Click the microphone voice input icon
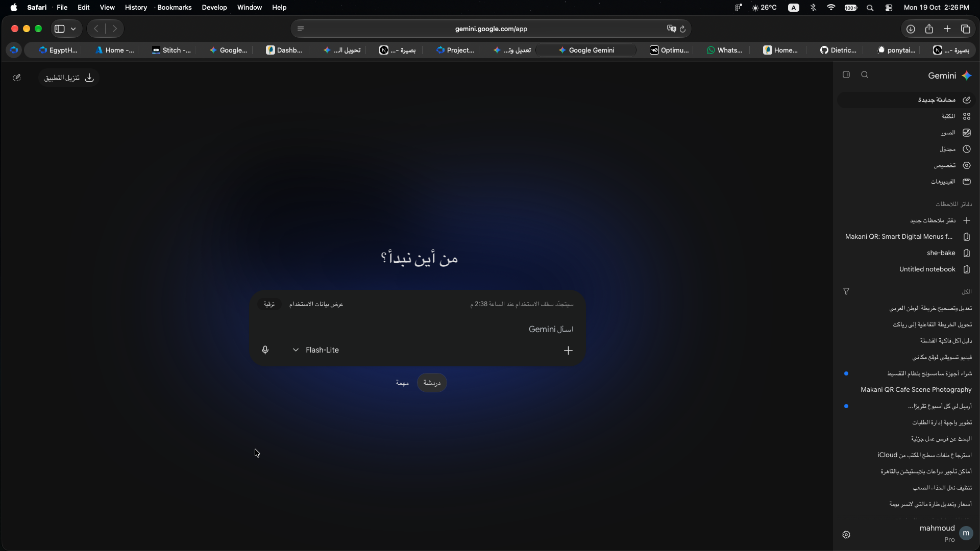Image resolution: width=980 pixels, height=551 pixels. 265,350
